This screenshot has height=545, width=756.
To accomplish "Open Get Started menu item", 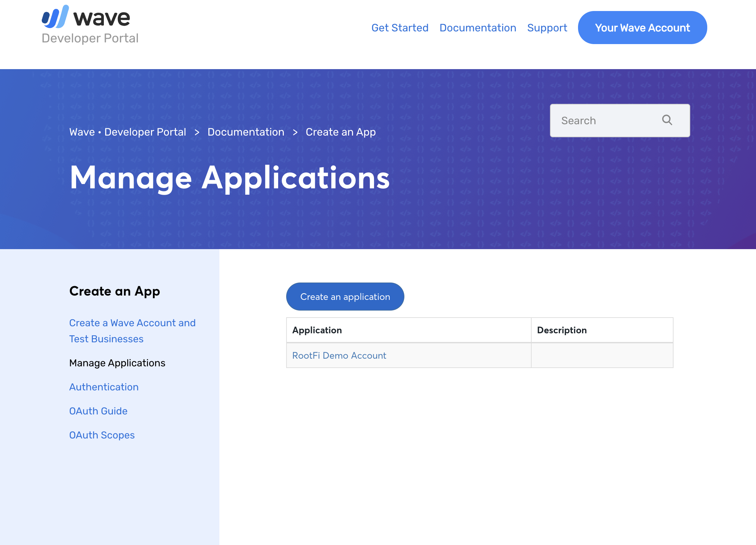I will [x=400, y=28].
